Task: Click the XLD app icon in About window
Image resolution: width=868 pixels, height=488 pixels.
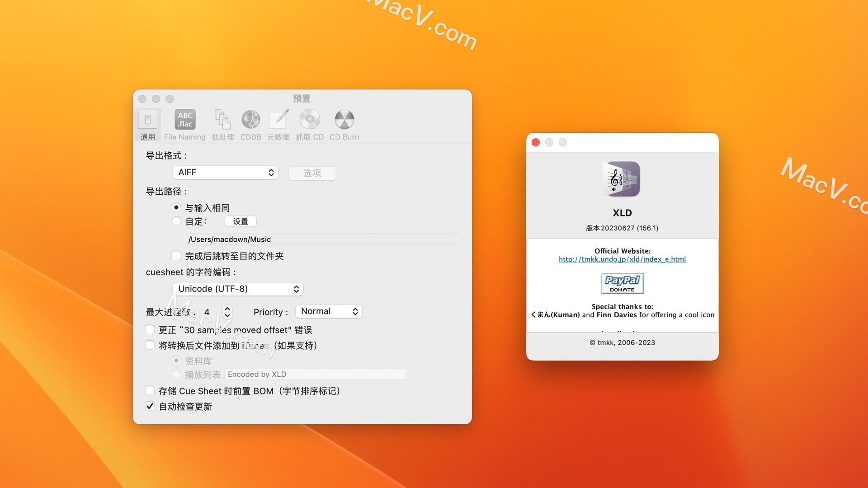Action: coord(623,179)
